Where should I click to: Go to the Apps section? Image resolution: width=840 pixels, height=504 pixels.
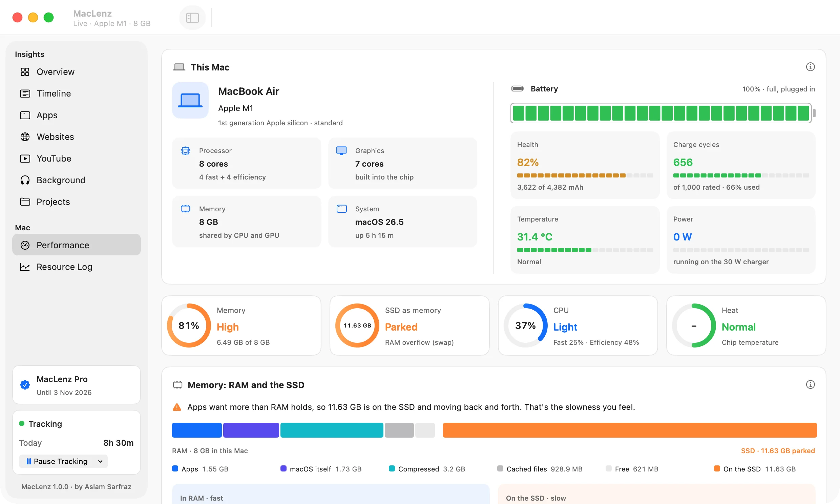[x=77, y=115]
